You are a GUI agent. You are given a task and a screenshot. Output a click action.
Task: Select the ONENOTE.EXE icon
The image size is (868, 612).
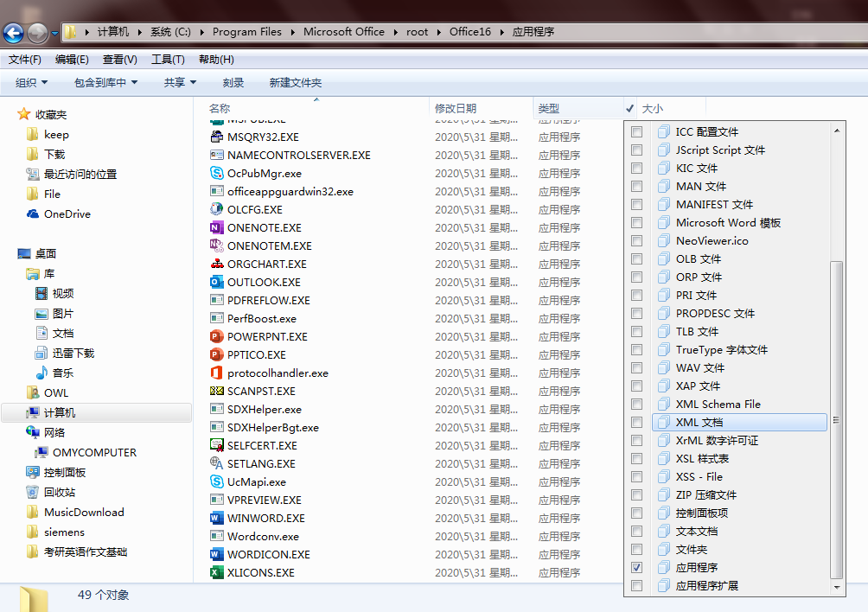coord(216,227)
